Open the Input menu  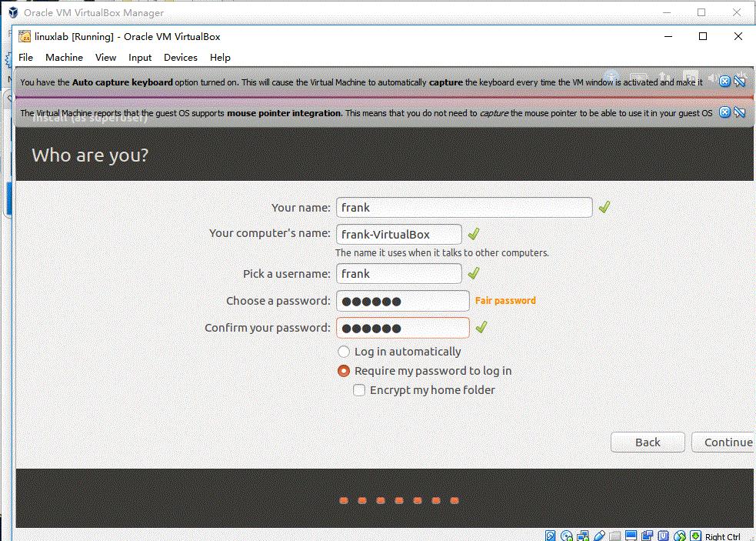point(140,58)
